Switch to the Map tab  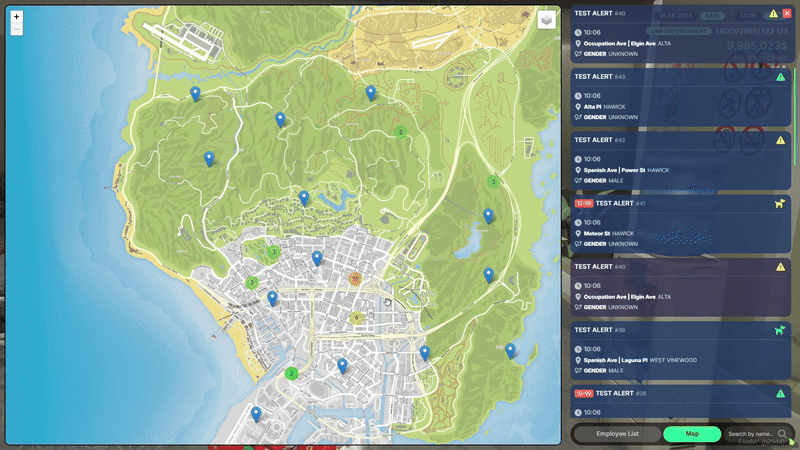click(692, 434)
